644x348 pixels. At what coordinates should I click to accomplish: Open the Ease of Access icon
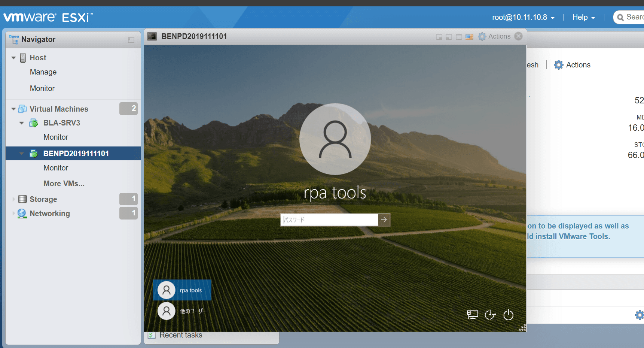click(490, 315)
